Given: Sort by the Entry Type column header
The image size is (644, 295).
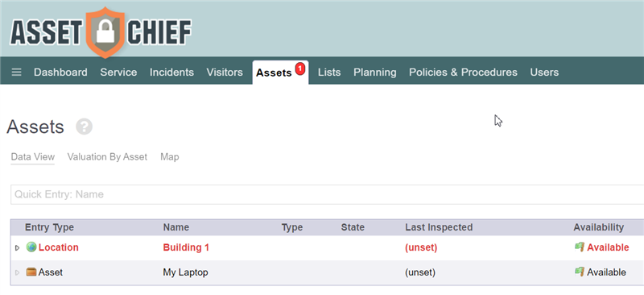Looking at the screenshot, I should click(49, 227).
